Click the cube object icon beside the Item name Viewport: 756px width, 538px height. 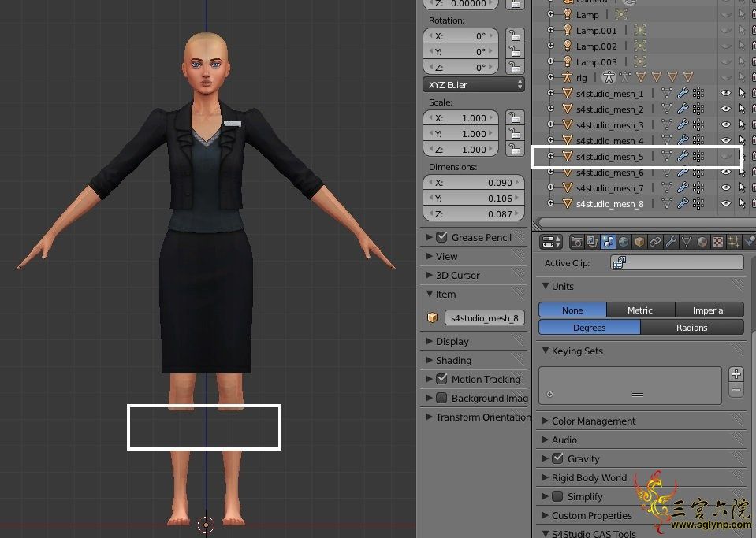(x=433, y=317)
